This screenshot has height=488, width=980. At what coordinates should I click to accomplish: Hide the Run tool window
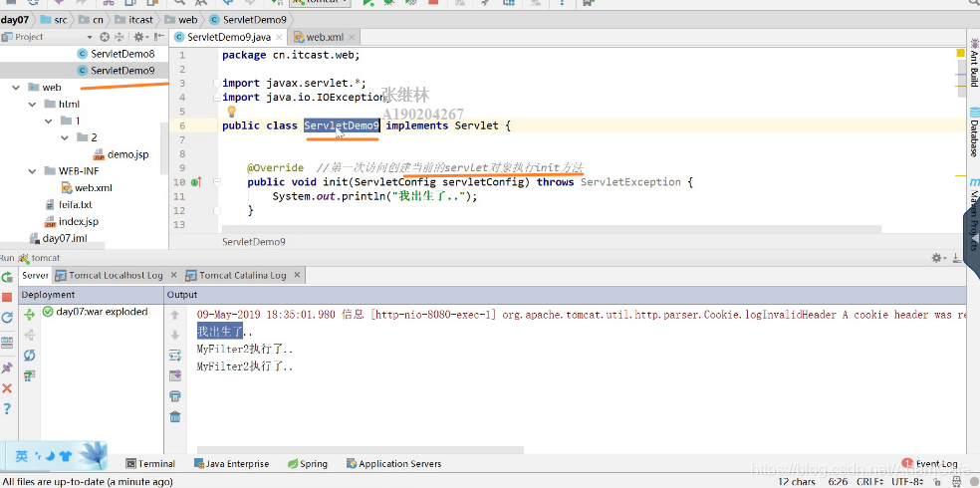[956, 258]
